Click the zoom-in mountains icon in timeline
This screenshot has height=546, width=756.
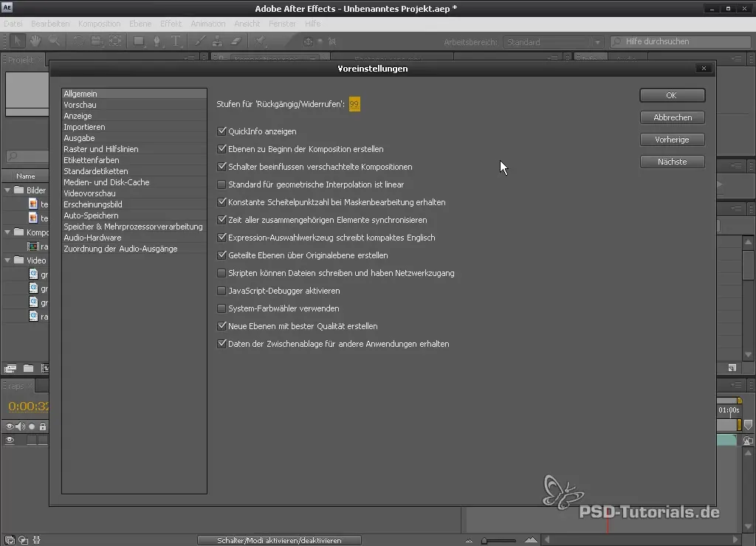(x=531, y=540)
